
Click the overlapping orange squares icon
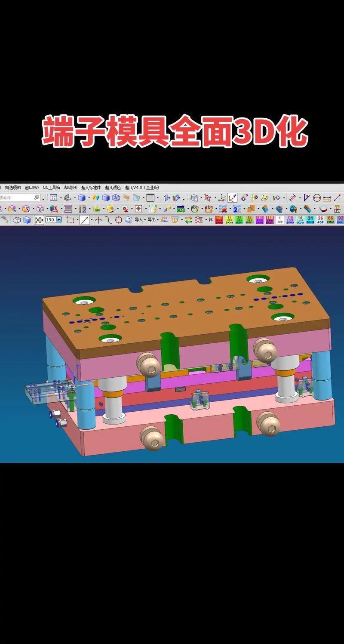coord(251,209)
